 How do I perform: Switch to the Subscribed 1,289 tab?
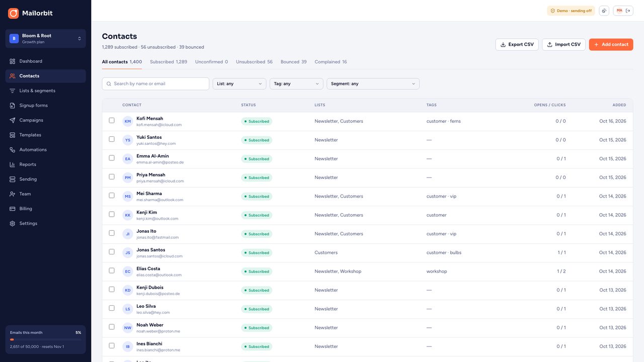pos(169,62)
